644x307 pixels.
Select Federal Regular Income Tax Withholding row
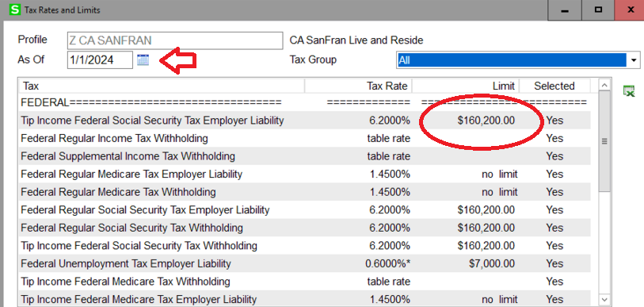[x=305, y=138]
